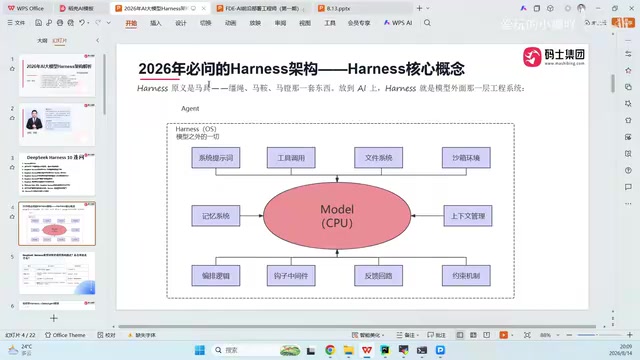This screenshot has height=360, width=640.
Task: Select the 上下文管理 box
Action: (x=468, y=216)
